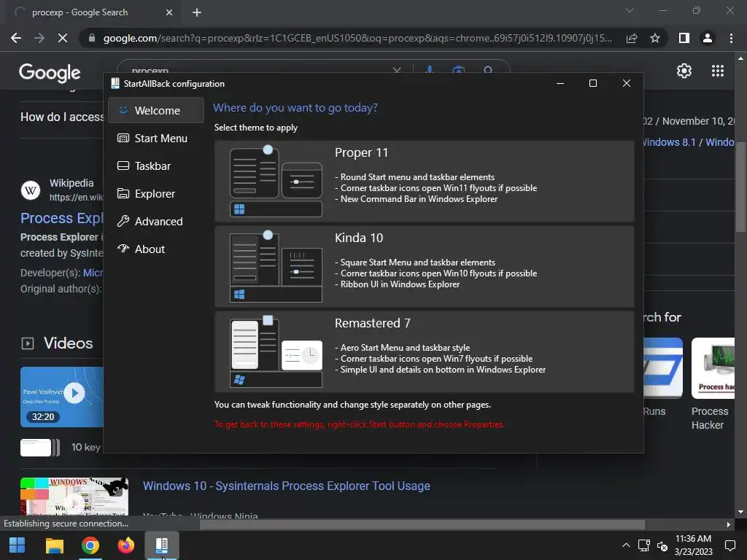Click the Chrome vertical scrollbar thumb
This screenshot has width=747, height=560.
click(x=740, y=187)
